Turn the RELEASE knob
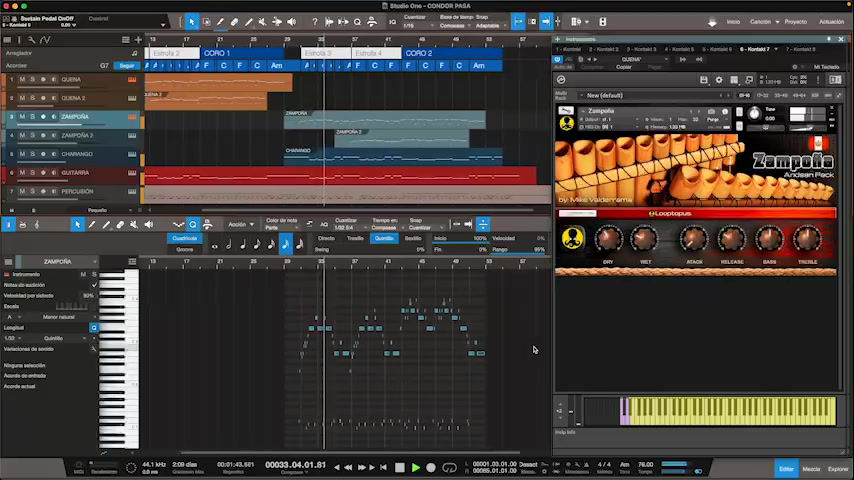 point(731,239)
